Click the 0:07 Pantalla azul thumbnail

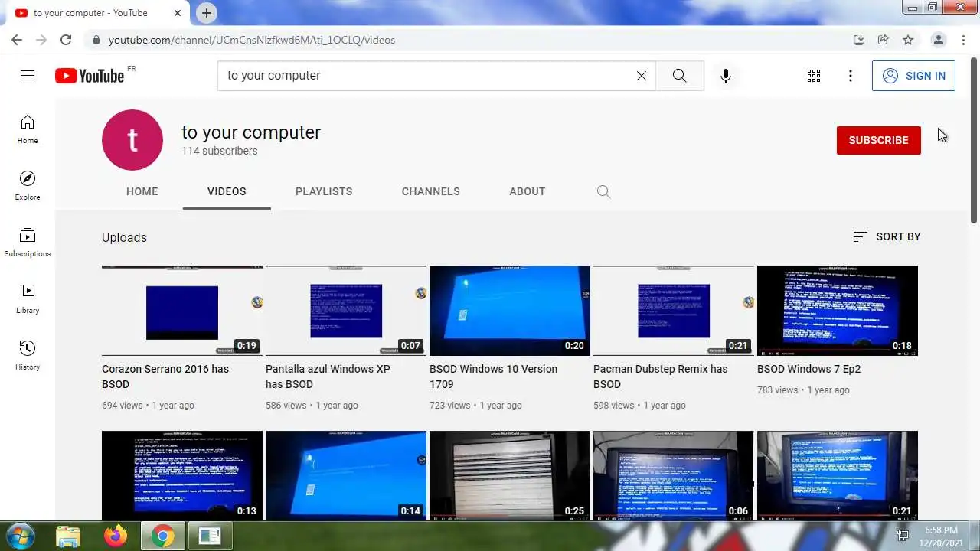(x=346, y=311)
